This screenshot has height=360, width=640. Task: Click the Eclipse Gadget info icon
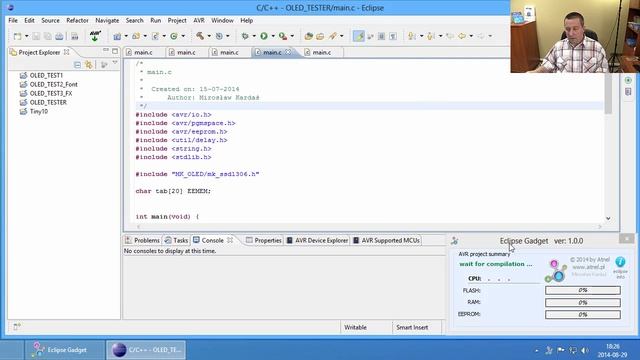620,262
